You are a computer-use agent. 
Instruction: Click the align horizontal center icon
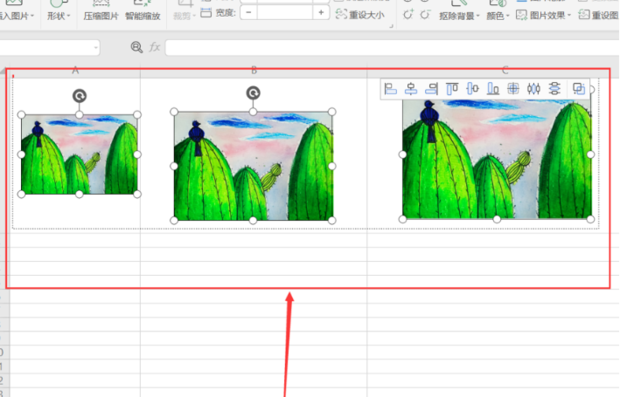(411, 89)
